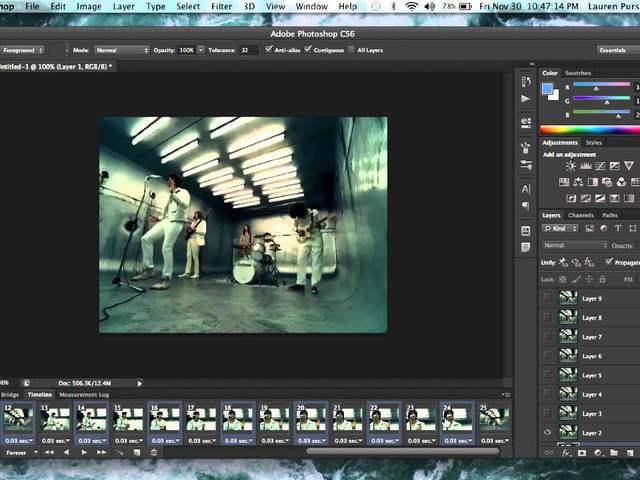
Task: Open frame 12 delay time dropdown
Action: (x=19, y=440)
